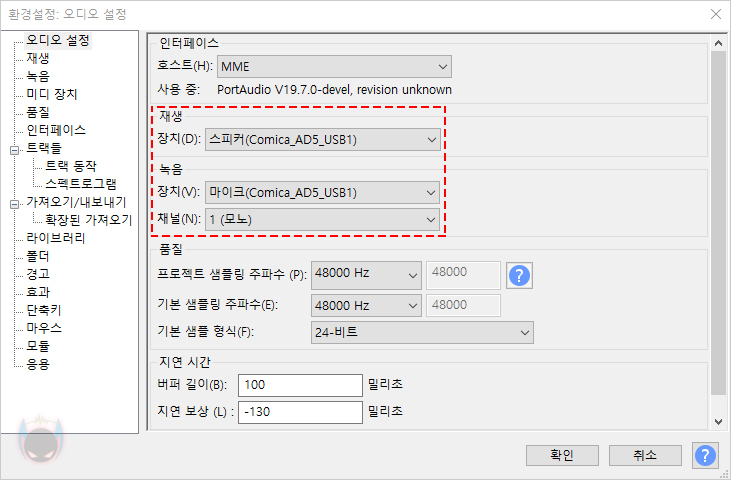Select 인터페이스 in the settings tree
Viewport: 731px width, 480px height.
coord(56,130)
